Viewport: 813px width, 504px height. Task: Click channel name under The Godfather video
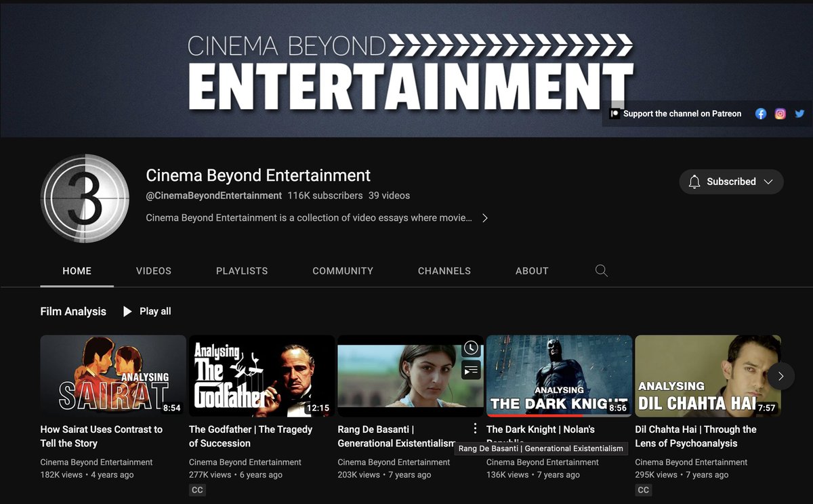click(x=245, y=462)
